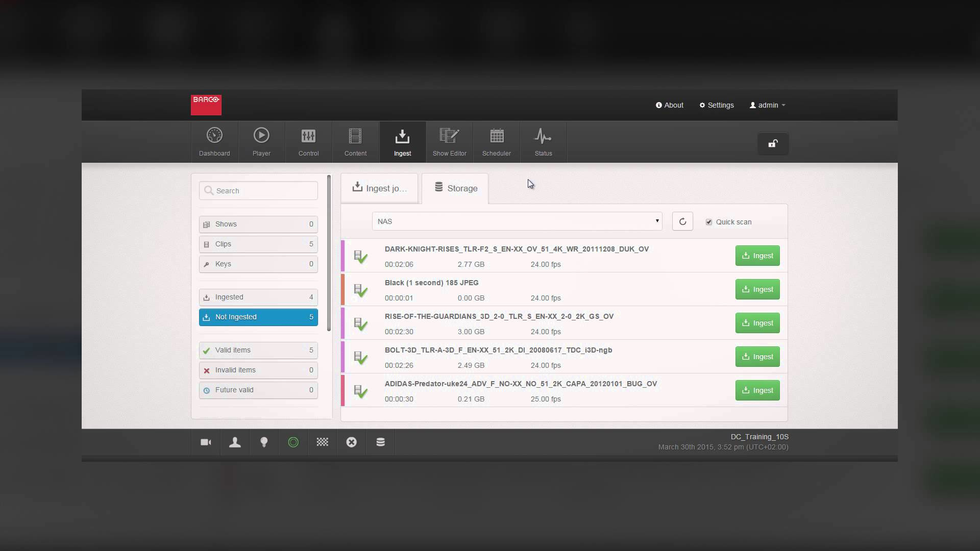
Task: Click the green circle lens icon
Action: click(293, 442)
